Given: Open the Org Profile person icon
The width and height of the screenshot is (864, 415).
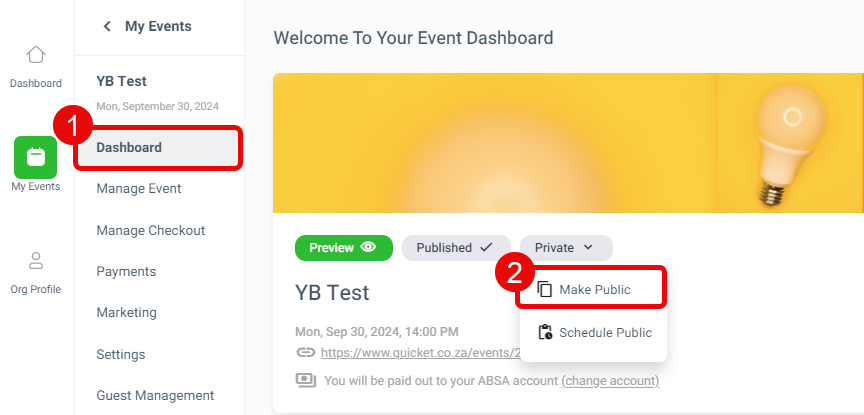Looking at the screenshot, I should pyautogui.click(x=36, y=261).
